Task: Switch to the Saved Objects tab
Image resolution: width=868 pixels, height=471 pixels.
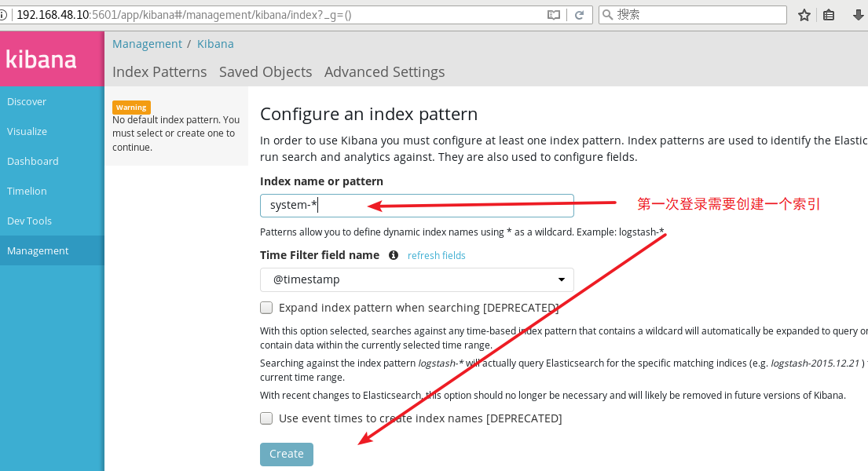Action: 266,72
